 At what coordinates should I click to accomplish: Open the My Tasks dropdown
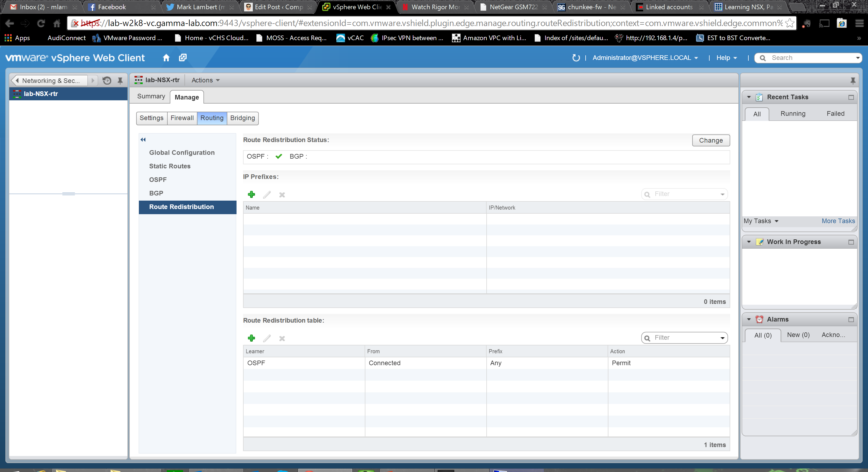pyautogui.click(x=761, y=221)
